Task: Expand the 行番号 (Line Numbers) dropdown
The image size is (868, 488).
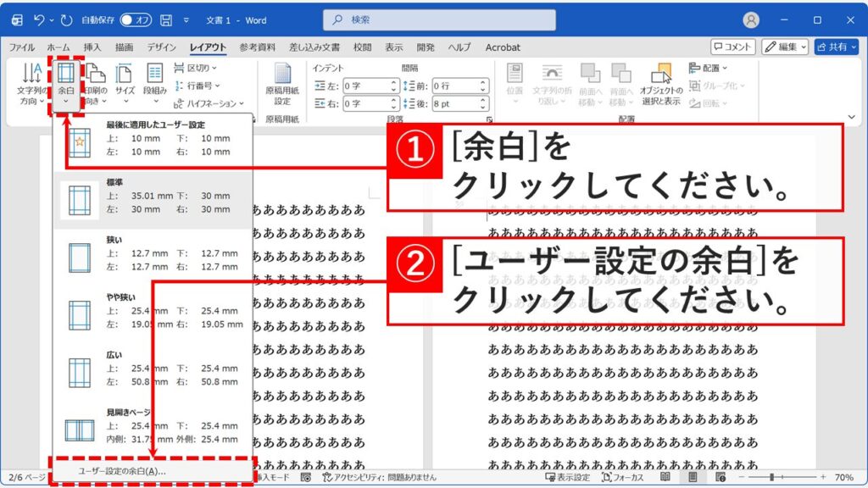Action: tap(201, 84)
